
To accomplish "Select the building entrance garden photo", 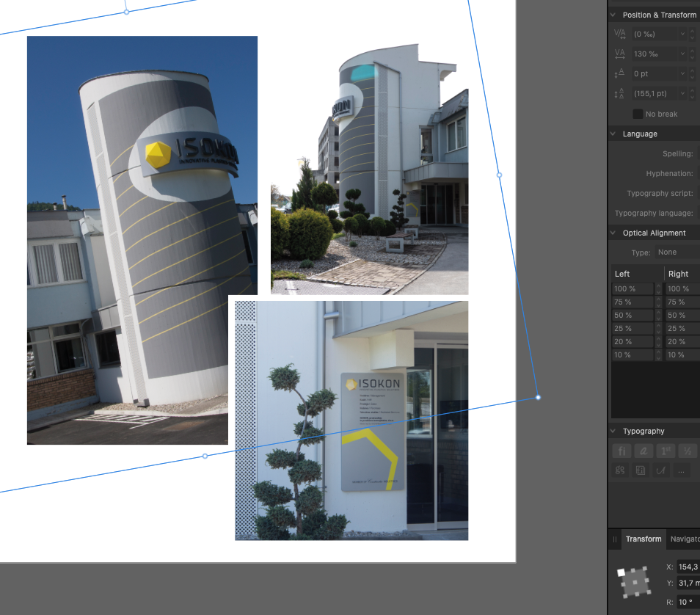I will [370, 170].
